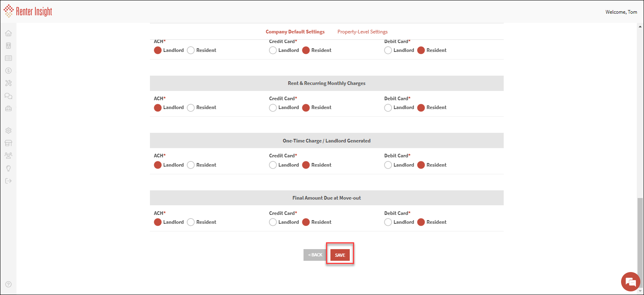Screen dimensions: 644x295
Task: Set Credit Card to Resident for Final Amount Due
Action: coord(306,222)
